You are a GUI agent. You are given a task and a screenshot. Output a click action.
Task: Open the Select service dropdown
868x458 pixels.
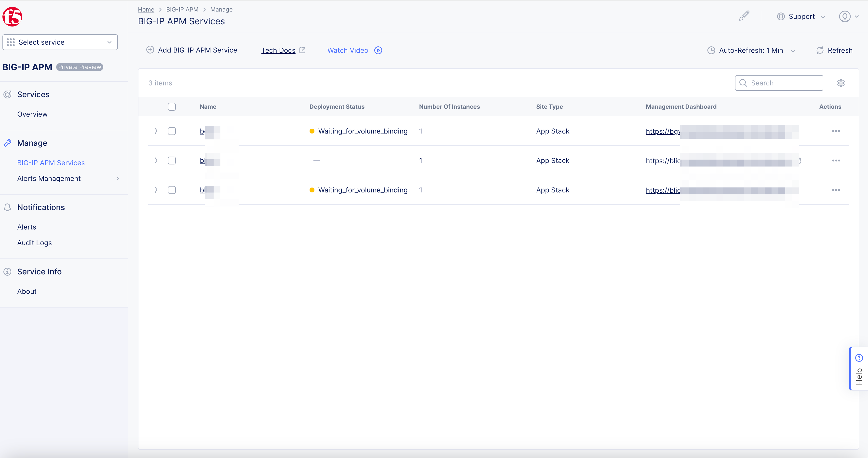[60, 42]
